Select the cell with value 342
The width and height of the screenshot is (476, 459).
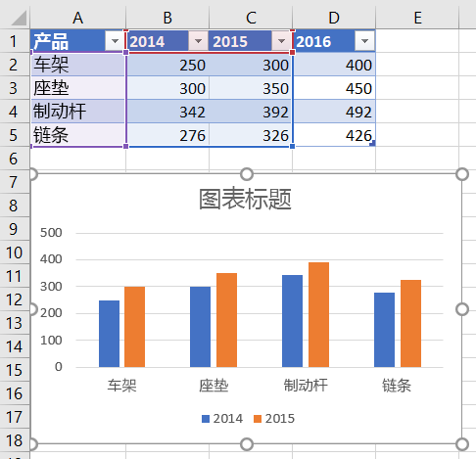pyautogui.click(x=167, y=112)
